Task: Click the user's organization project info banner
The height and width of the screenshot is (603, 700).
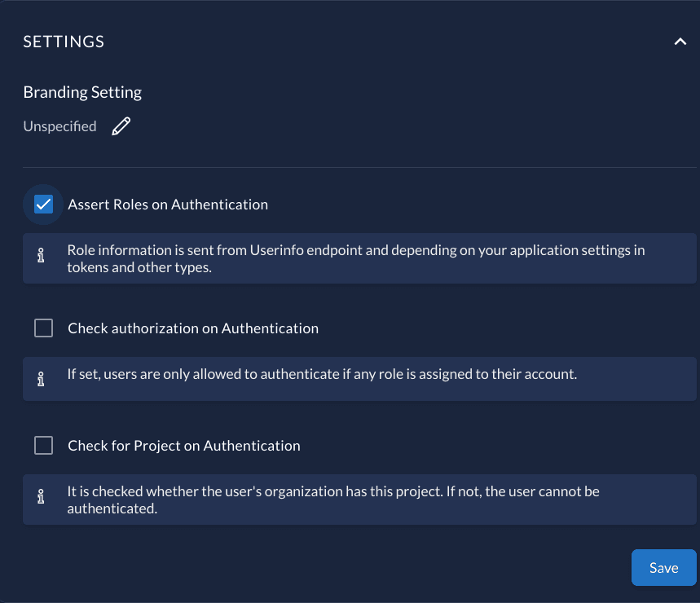Action: point(359,498)
